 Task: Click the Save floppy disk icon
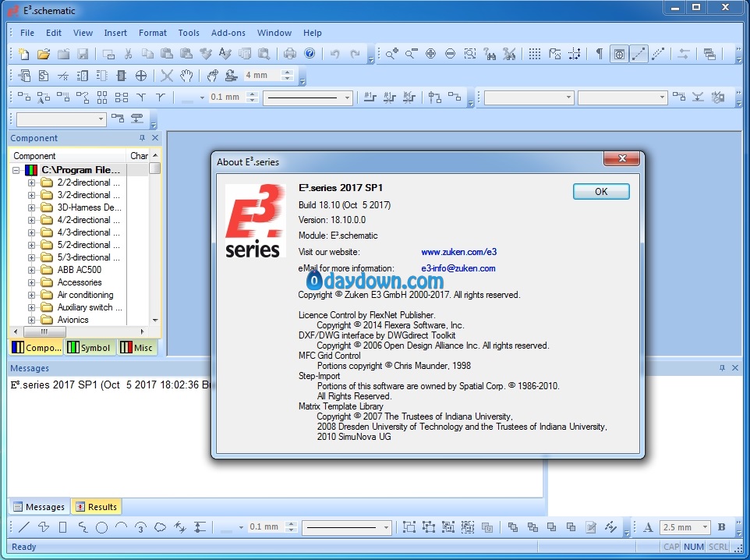point(83,54)
